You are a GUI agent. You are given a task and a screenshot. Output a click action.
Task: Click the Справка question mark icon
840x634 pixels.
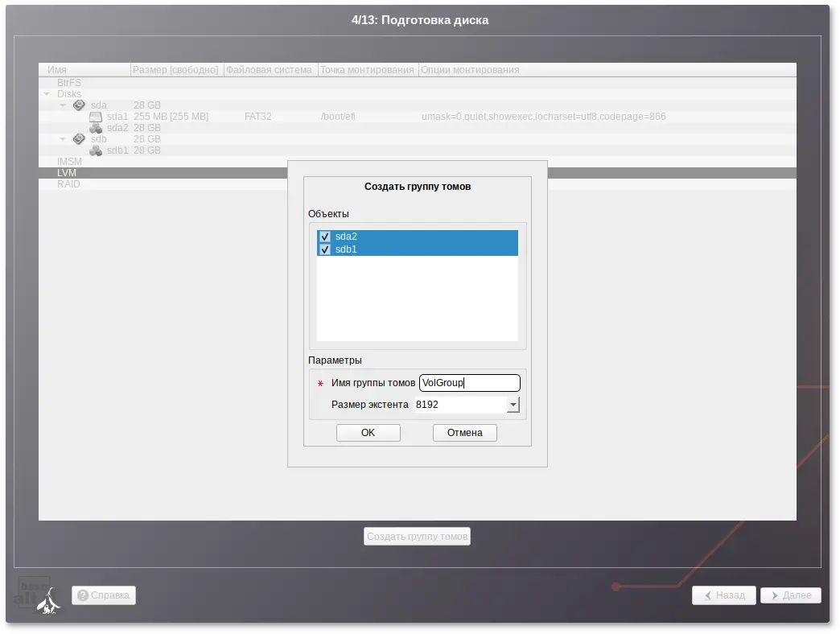point(83,595)
